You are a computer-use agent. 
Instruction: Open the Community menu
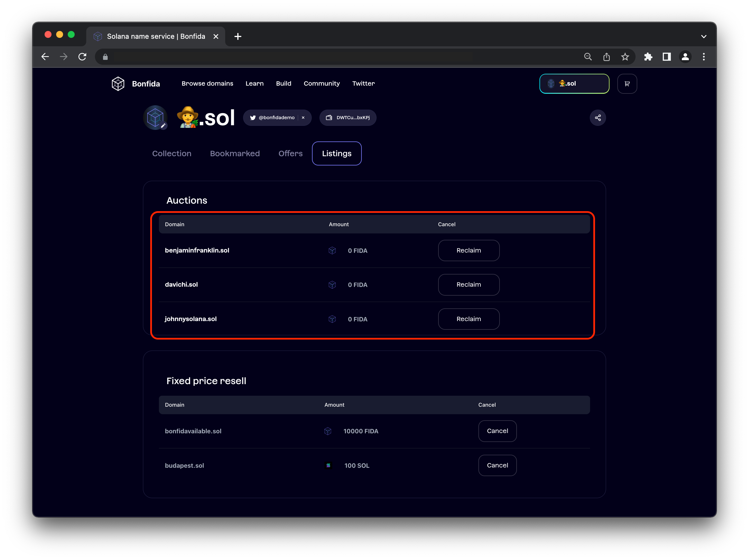pos(322,84)
